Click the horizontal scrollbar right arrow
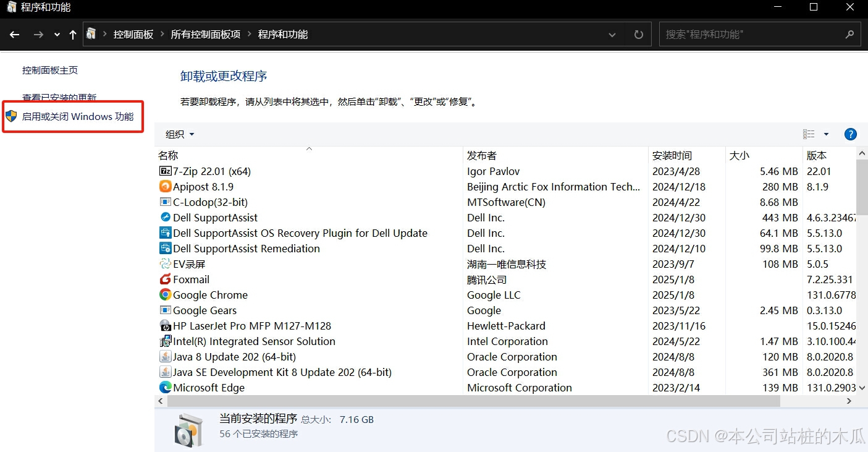868x452 pixels. (849, 401)
